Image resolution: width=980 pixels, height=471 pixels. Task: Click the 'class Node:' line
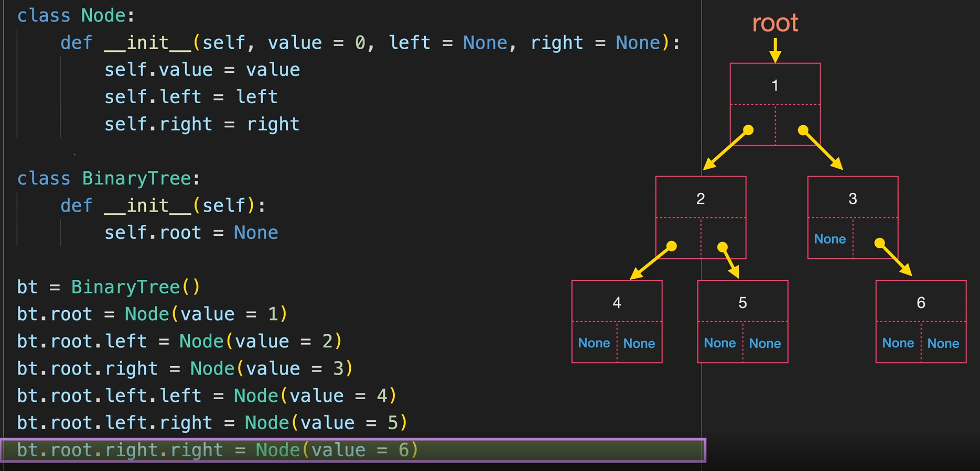(76, 15)
